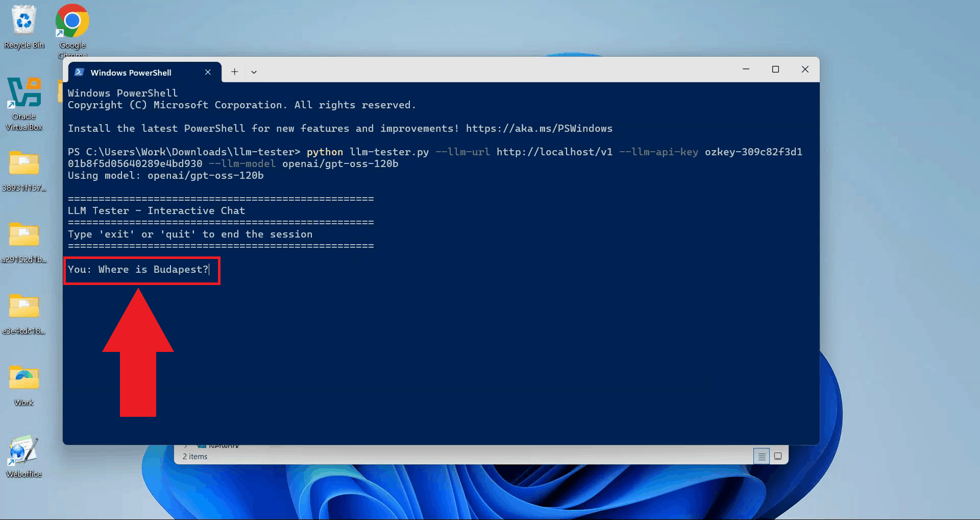Screen dimensions: 980x520
Task: Minimize the PowerShell terminal window
Action: (746, 69)
